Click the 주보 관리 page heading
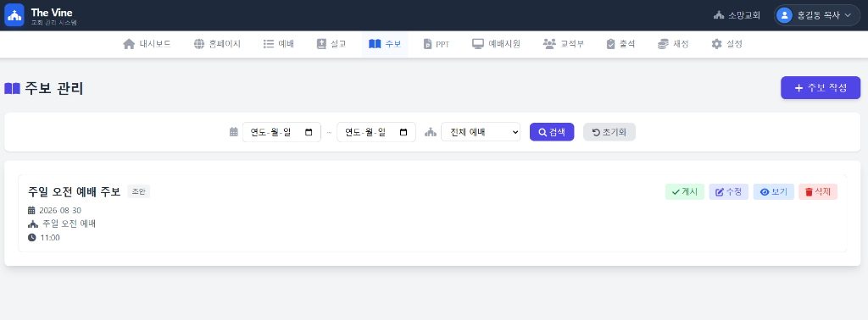 [x=53, y=88]
